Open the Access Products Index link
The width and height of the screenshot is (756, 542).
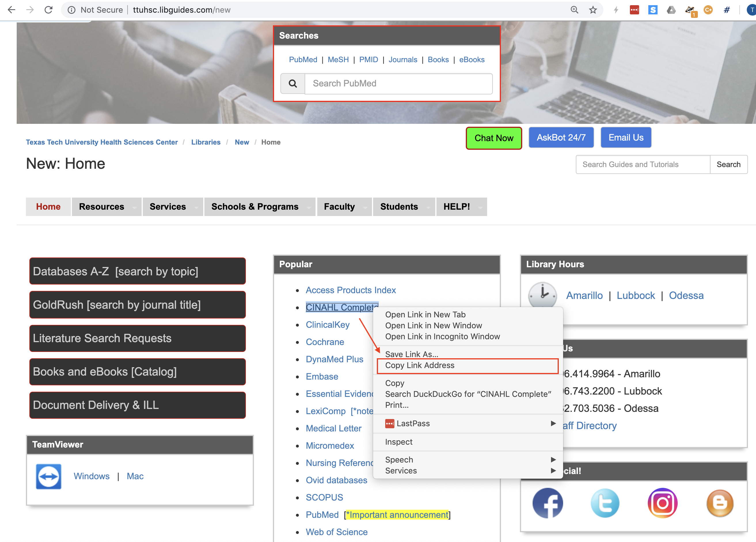tap(351, 290)
